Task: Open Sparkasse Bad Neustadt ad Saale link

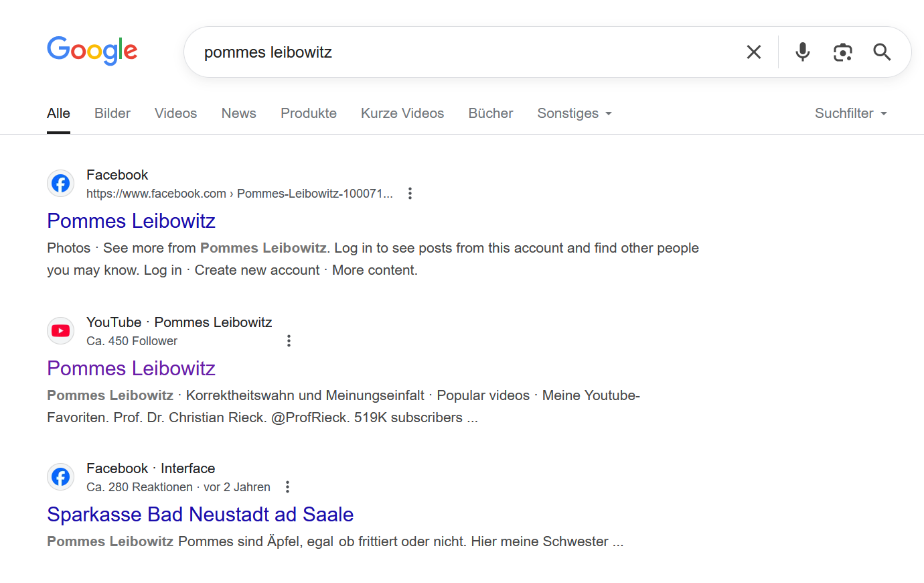Action: click(x=200, y=515)
